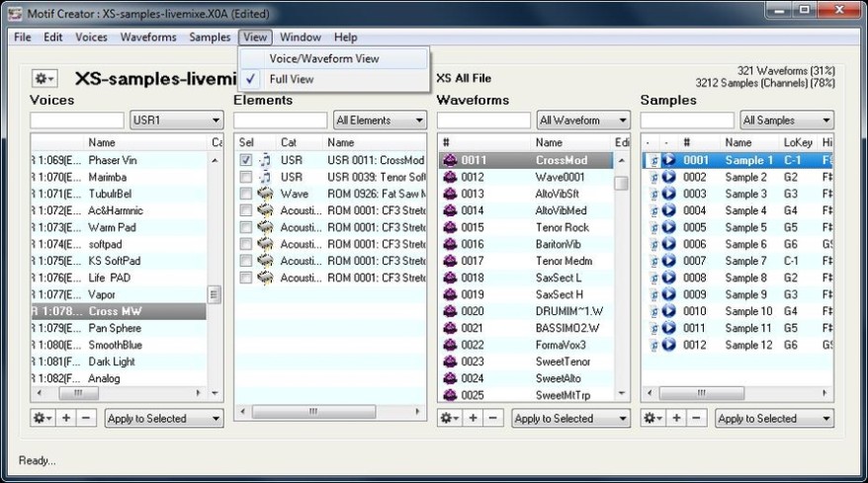Click the Voices list horizontal scrollbar thumb
The image size is (868, 483).
(x=79, y=393)
